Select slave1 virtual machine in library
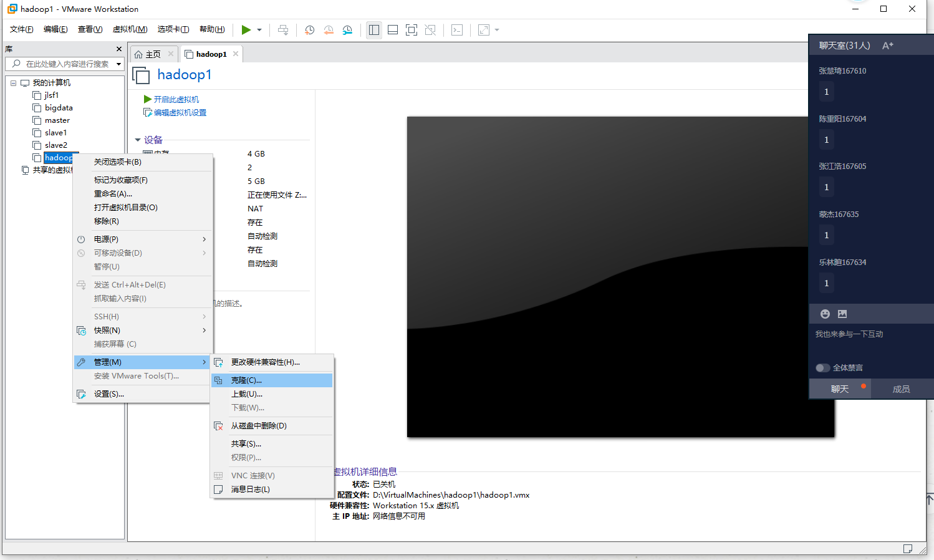934x560 pixels. click(x=55, y=133)
